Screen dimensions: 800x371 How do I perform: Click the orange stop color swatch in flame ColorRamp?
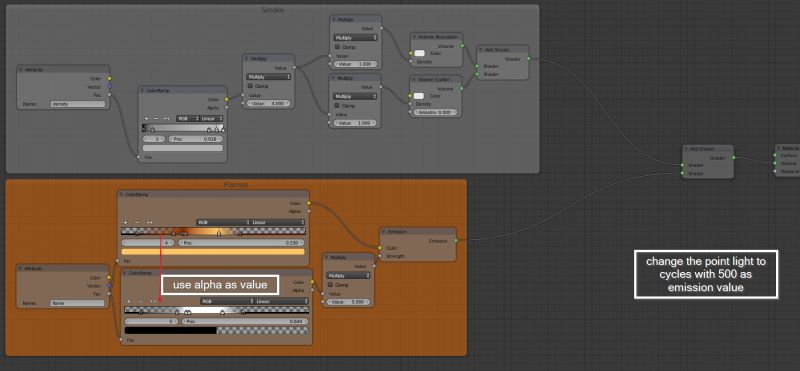coord(213,252)
